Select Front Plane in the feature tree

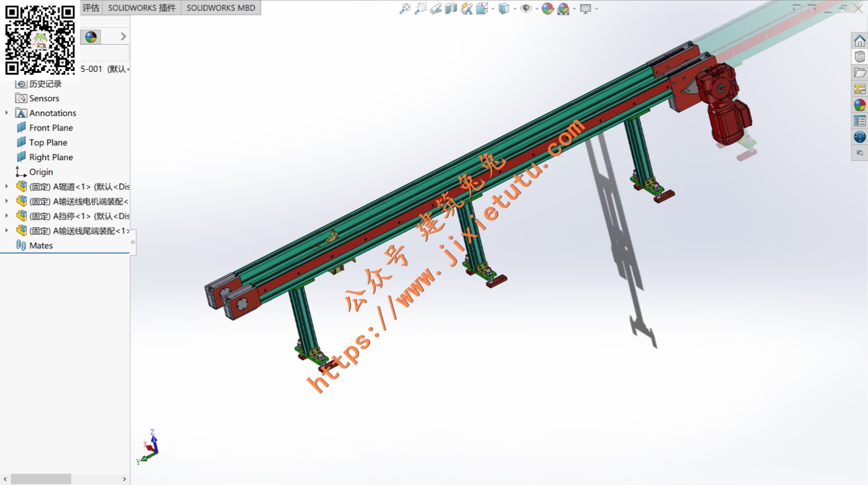pos(51,128)
